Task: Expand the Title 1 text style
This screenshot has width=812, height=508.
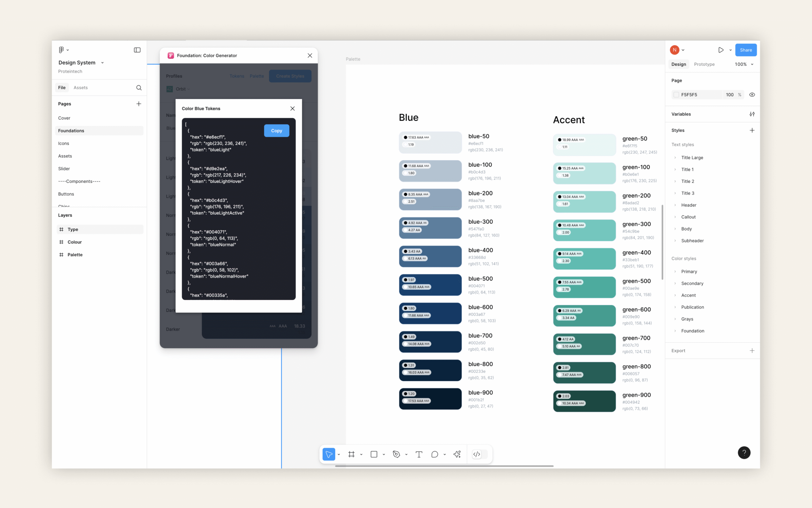Action: coord(675,169)
